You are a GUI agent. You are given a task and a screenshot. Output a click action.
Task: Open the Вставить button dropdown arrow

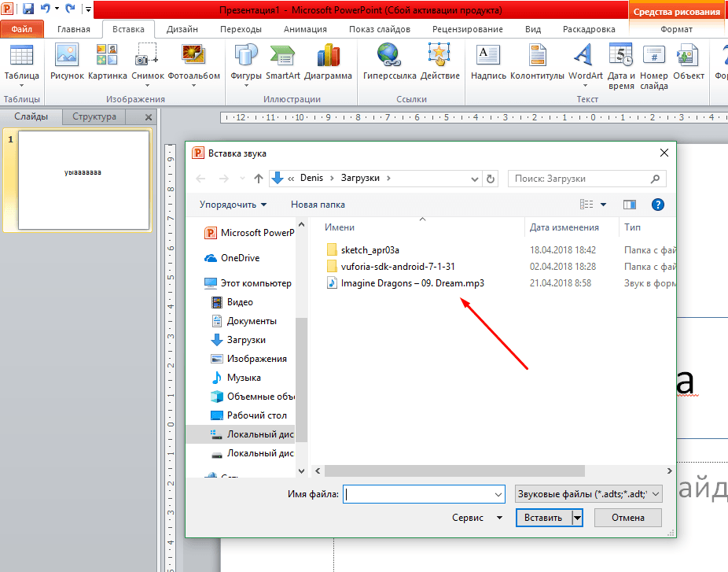pos(577,518)
